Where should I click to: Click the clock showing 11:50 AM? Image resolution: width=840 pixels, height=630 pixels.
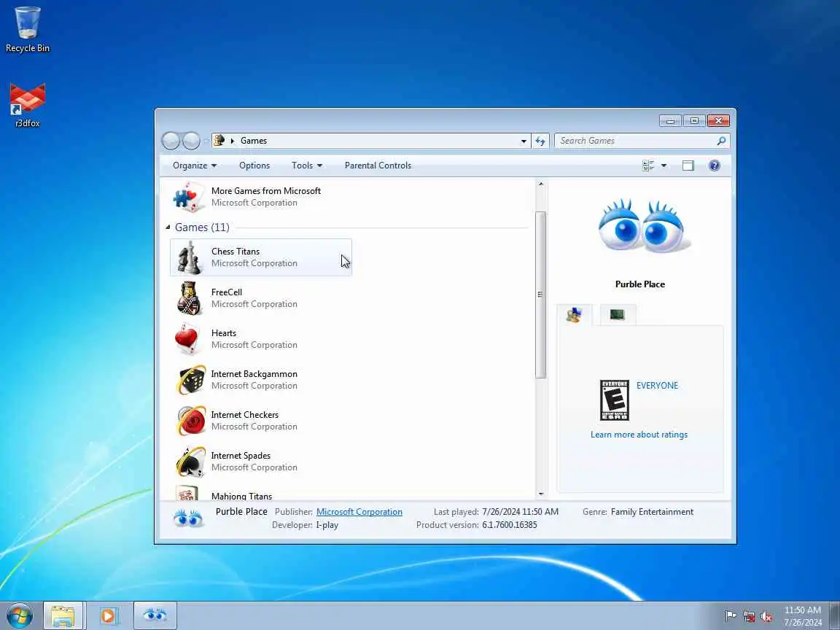click(803, 610)
